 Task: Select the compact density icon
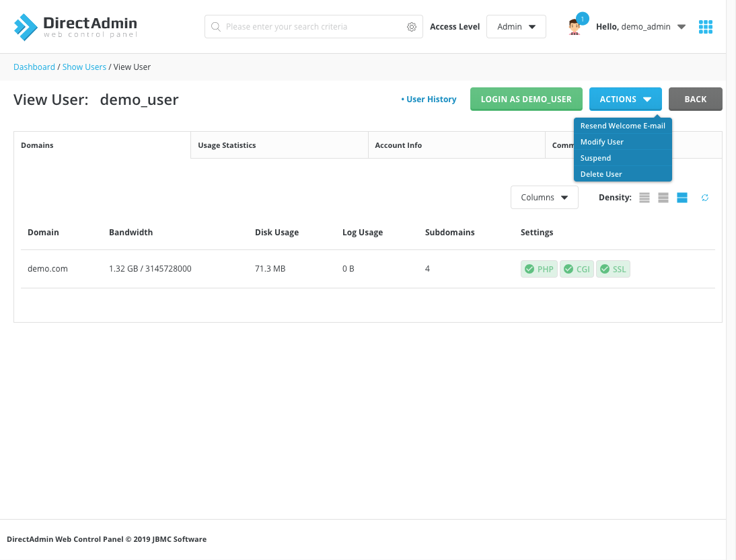(x=645, y=198)
